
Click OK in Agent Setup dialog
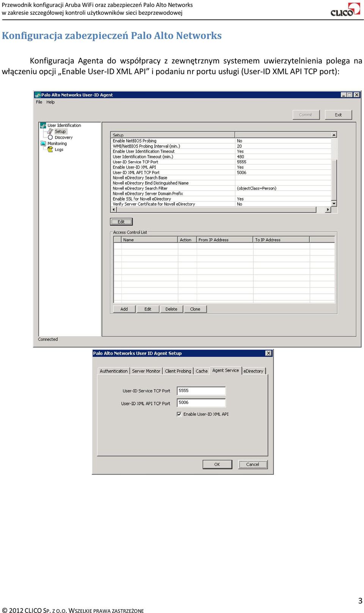[217, 464]
